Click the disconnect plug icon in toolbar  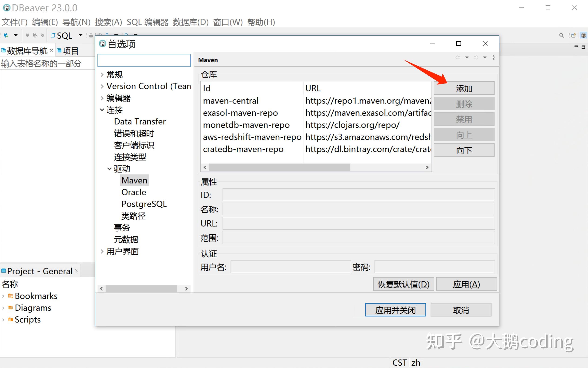click(42, 36)
